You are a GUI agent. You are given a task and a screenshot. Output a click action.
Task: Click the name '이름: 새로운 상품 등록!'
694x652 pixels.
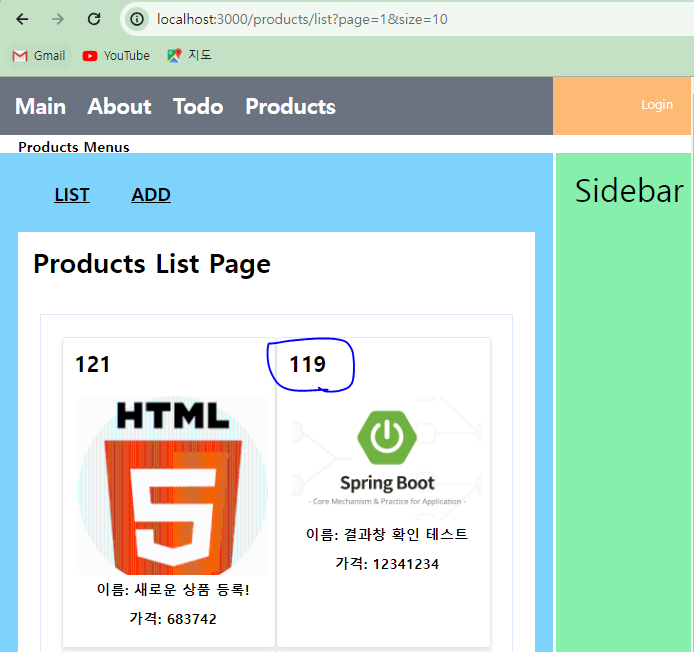pyautogui.click(x=173, y=590)
